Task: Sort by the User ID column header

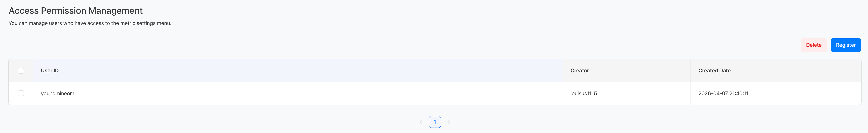Action: click(50, 70)
